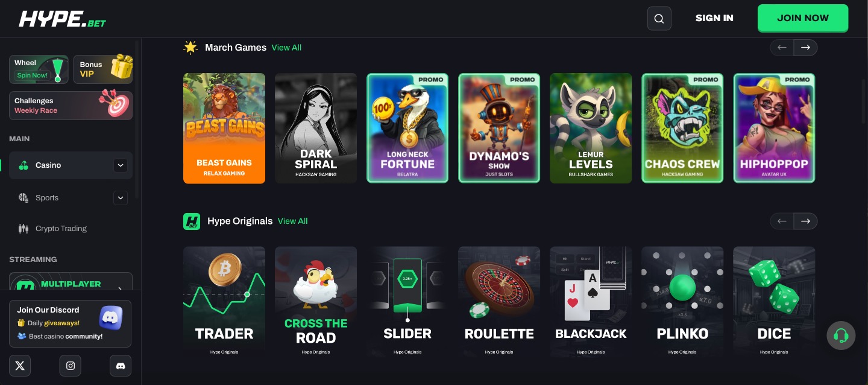Go to next March Games arrow
This screenshot has width=868, height=385.
pyautogui.click(x=805, y=48)
